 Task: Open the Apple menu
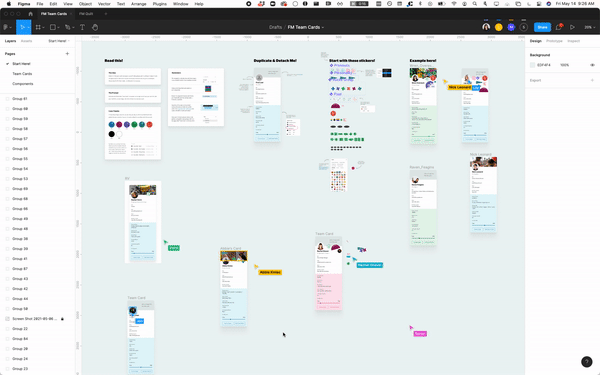(x=8, y=4)
